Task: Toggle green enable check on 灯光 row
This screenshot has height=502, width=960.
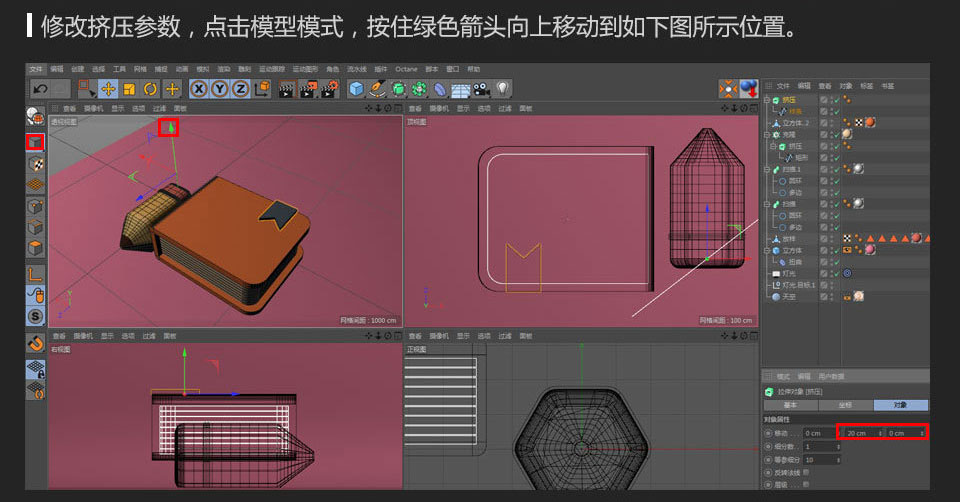Action: [836, 274]
